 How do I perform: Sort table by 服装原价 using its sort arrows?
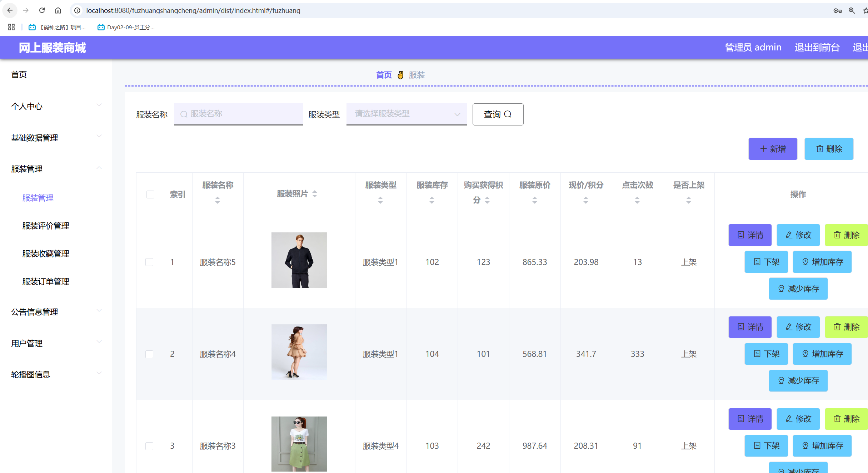click(534, 200)
